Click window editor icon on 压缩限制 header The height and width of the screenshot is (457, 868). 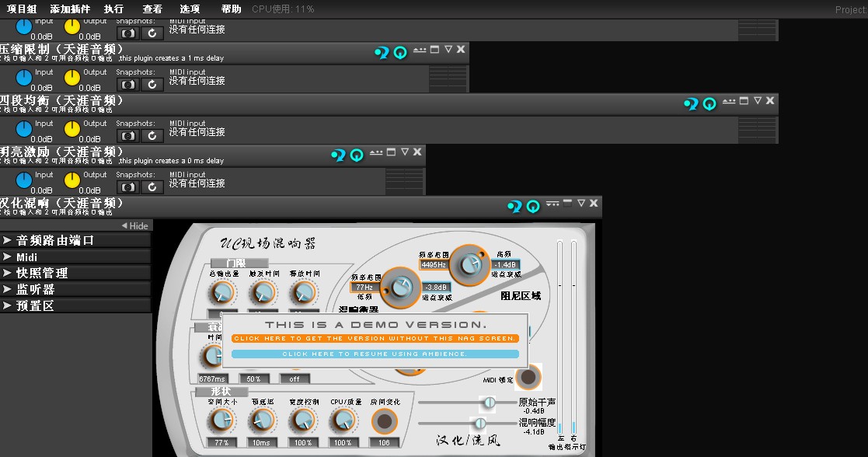point(435,49)
